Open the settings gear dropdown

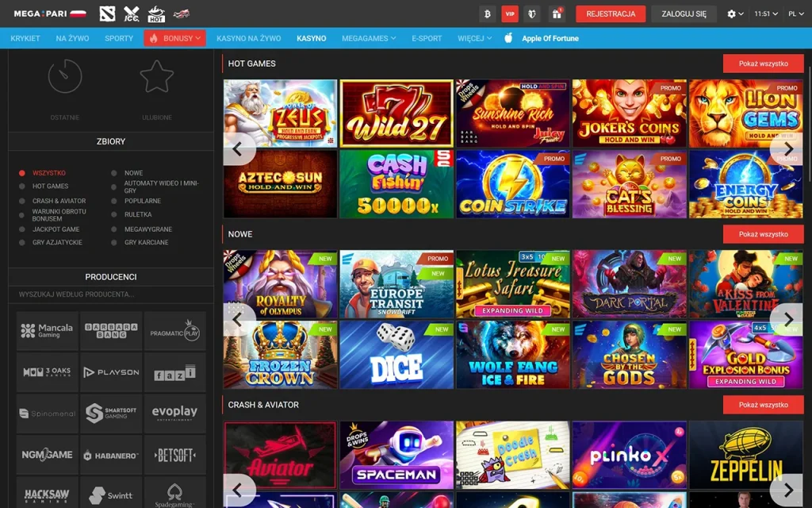click(x=735, y=14)
